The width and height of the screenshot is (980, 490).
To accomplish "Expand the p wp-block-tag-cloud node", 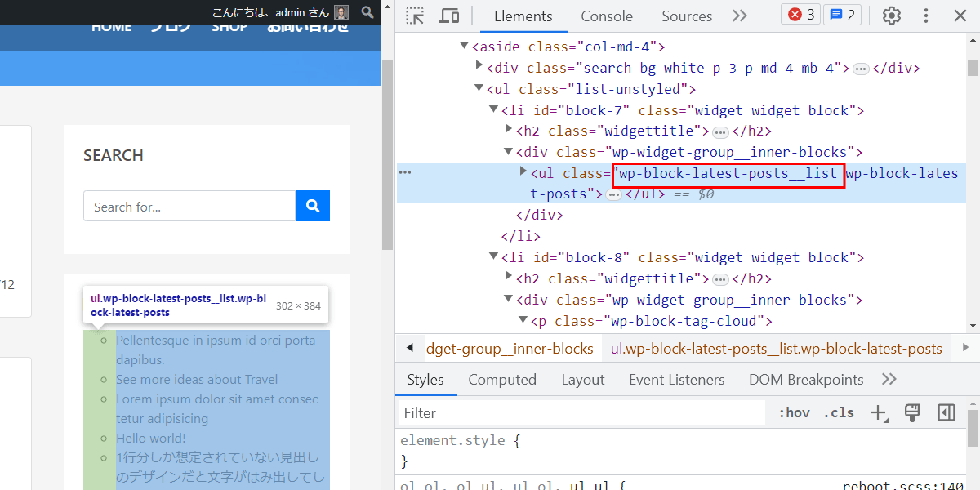I will coord(523,320).
